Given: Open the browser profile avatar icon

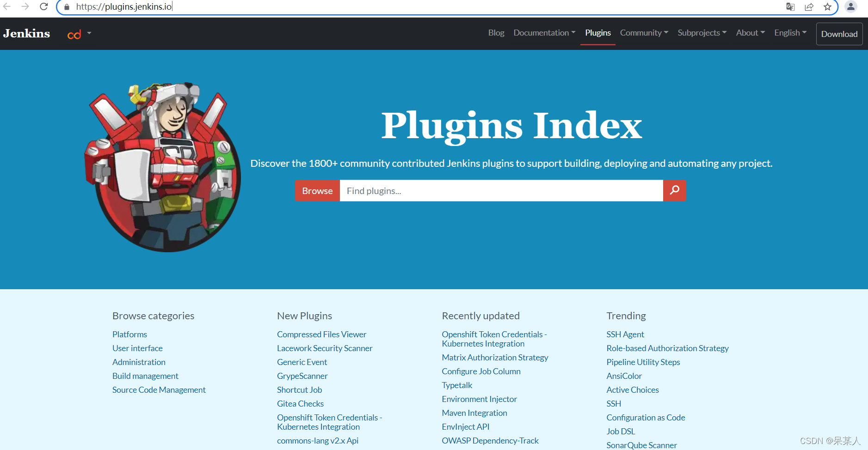Looking at the screenshot, I should (x=850, y=6).
